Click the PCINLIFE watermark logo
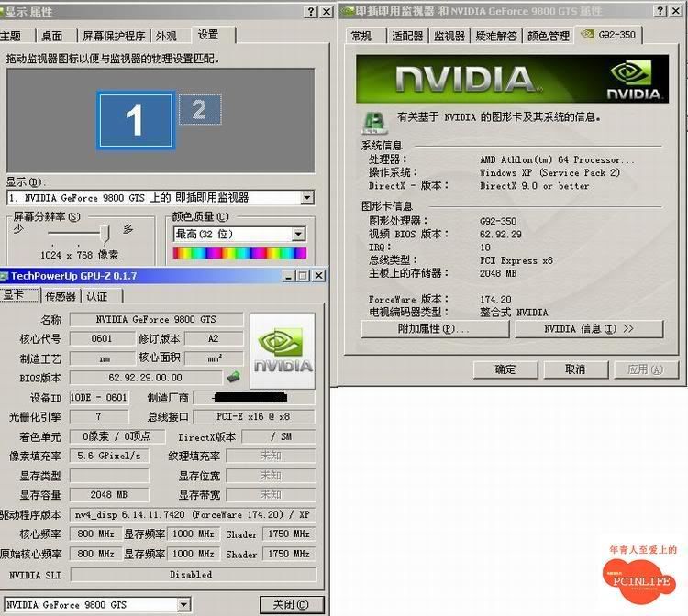The width and height of the screenshot is (688, 616). click(x=639, y=577)
